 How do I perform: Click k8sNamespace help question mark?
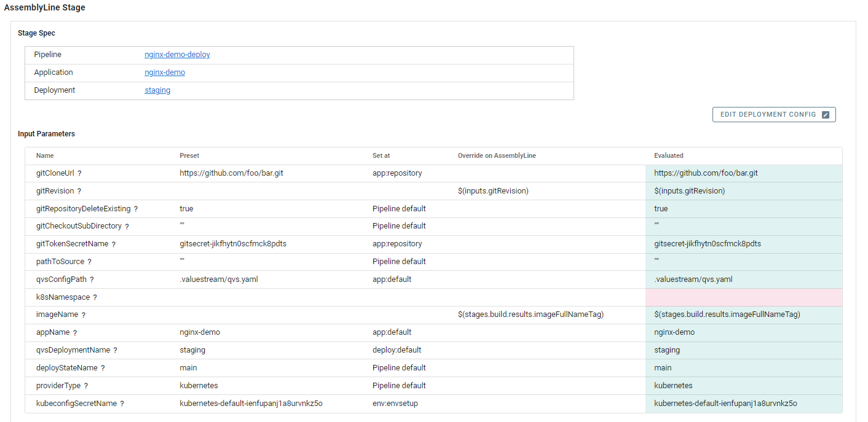95,298
